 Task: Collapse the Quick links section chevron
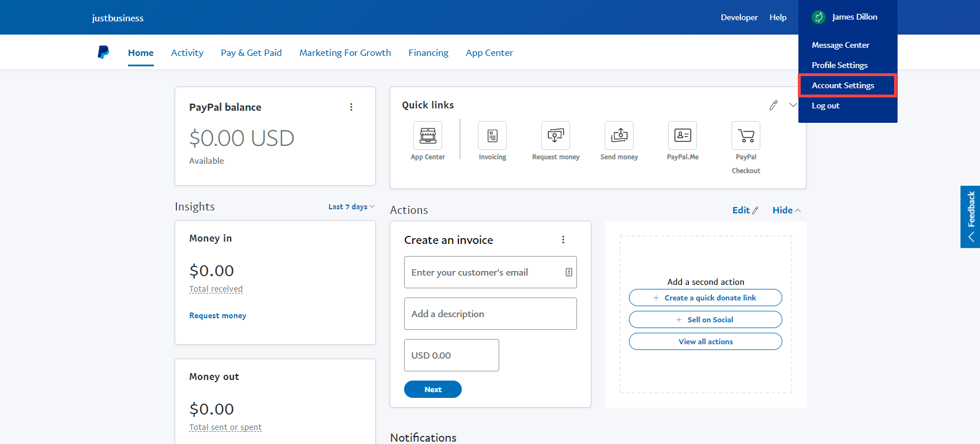[x=793, y=105]
